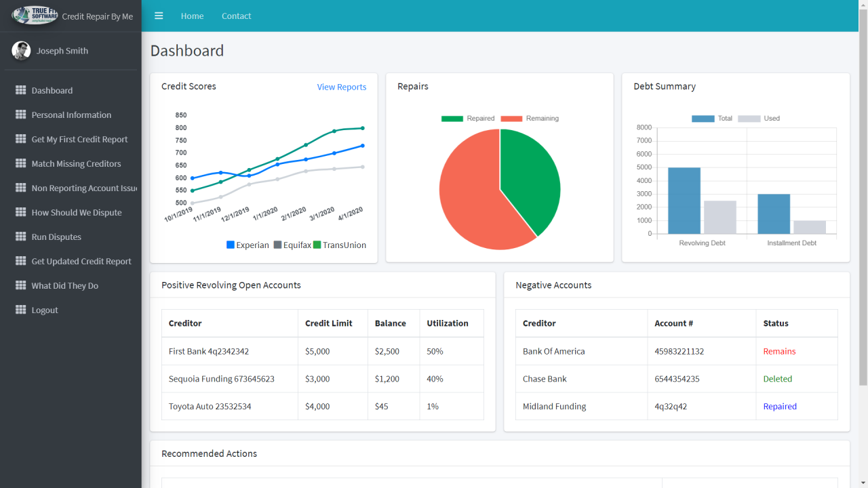The image size is (868, 488).
Task: Click the vertical page scrollbar
Action: [863, 203]
